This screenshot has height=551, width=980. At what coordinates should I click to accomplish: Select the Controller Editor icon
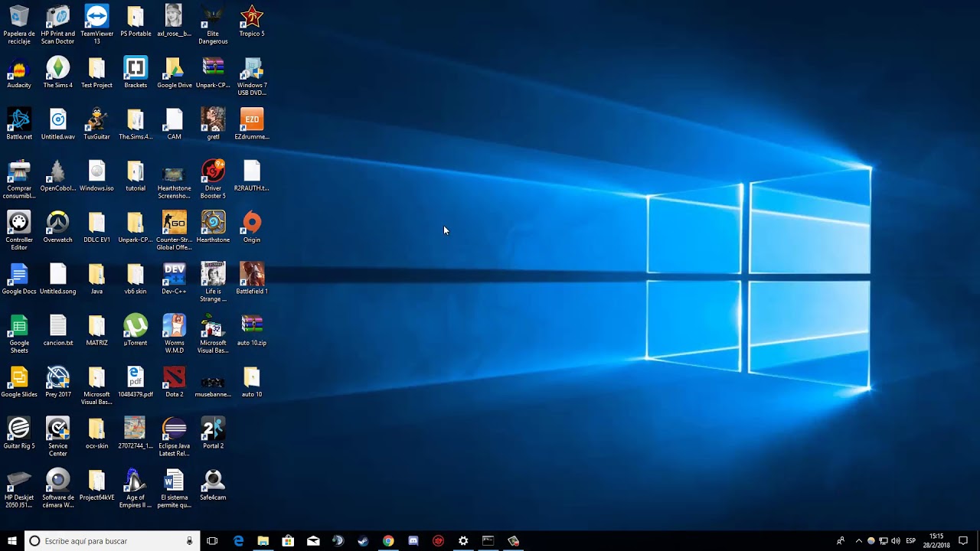coord(19,230)
